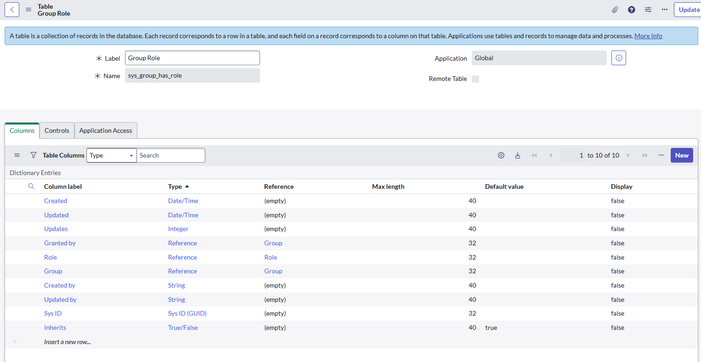Click the Sys ID (GUID) type link
This screenshot has height=362, width=701.
187,313
